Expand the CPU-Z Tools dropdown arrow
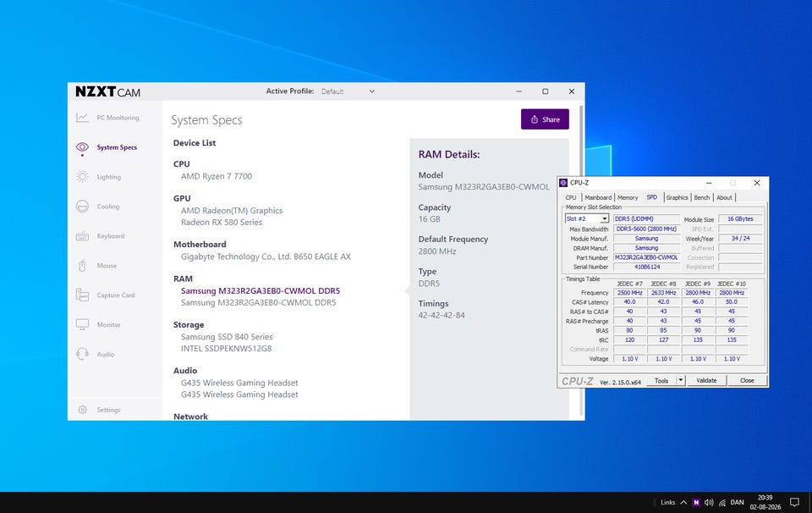Screen dimensions: 812x513 [680, 380]
